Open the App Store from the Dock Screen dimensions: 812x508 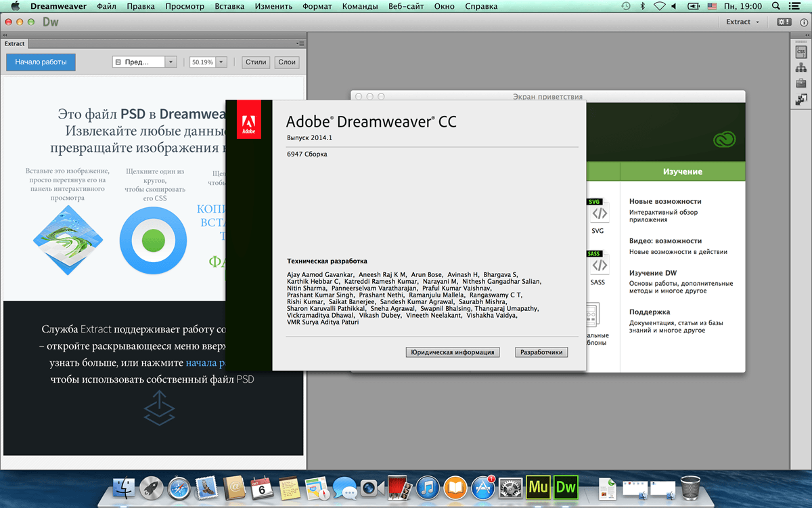coord(483,486)
